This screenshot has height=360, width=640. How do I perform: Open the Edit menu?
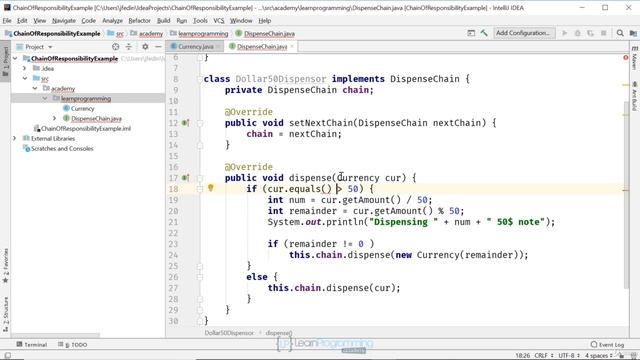pos(22,20)
